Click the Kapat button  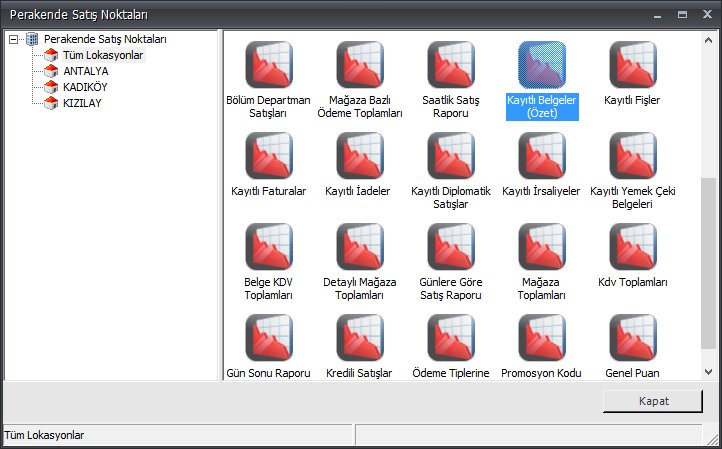tap(653, 401)
